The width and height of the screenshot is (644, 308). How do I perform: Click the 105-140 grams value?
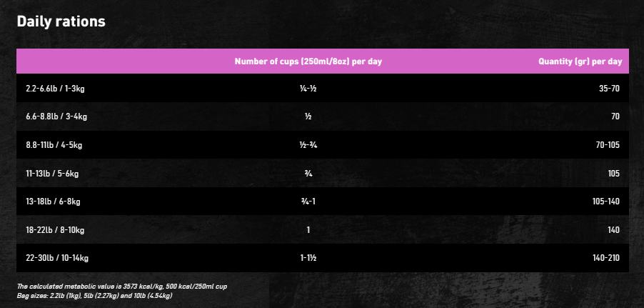[x=606, y=202]
